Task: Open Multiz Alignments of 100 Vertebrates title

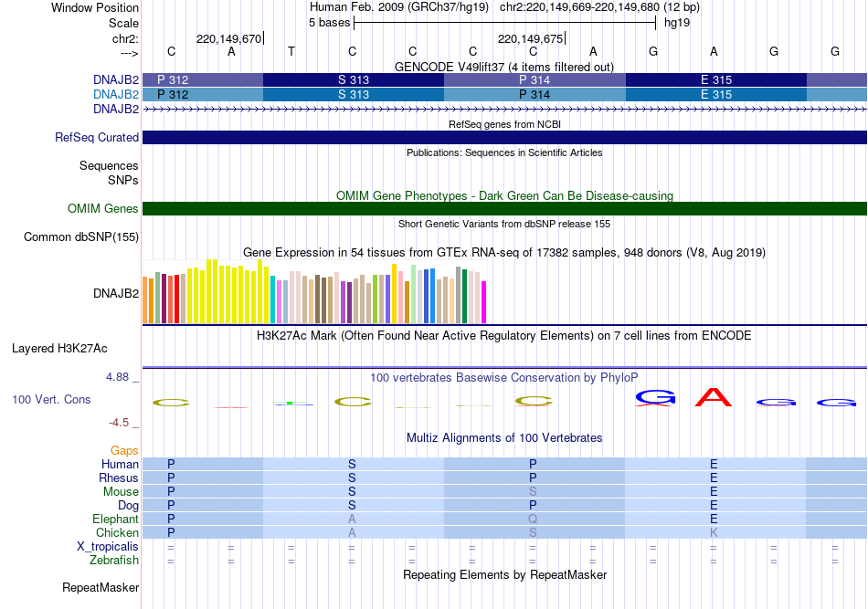Action: coord(504,438)
